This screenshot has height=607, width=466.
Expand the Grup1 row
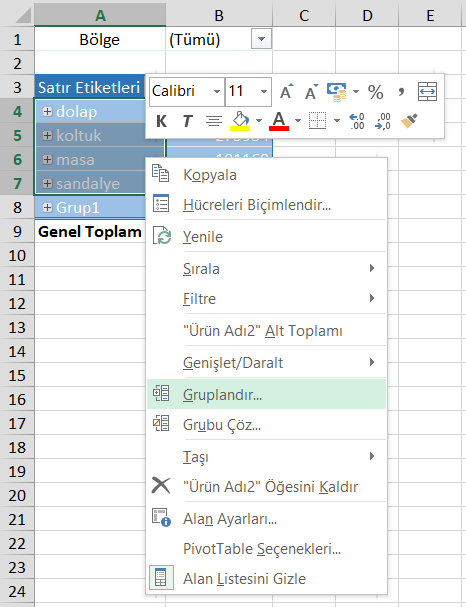(47, 207)
